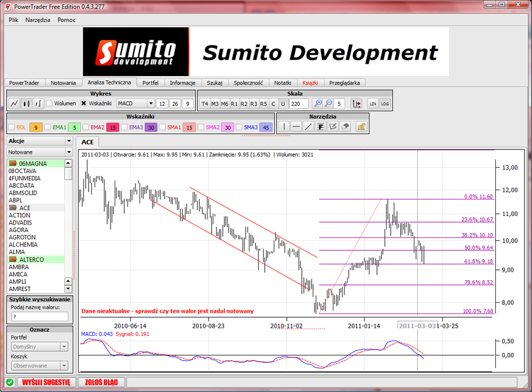Click the padlock lock-drawings icon
Screen dimensions: 532x392
click(x=362, y=127)
